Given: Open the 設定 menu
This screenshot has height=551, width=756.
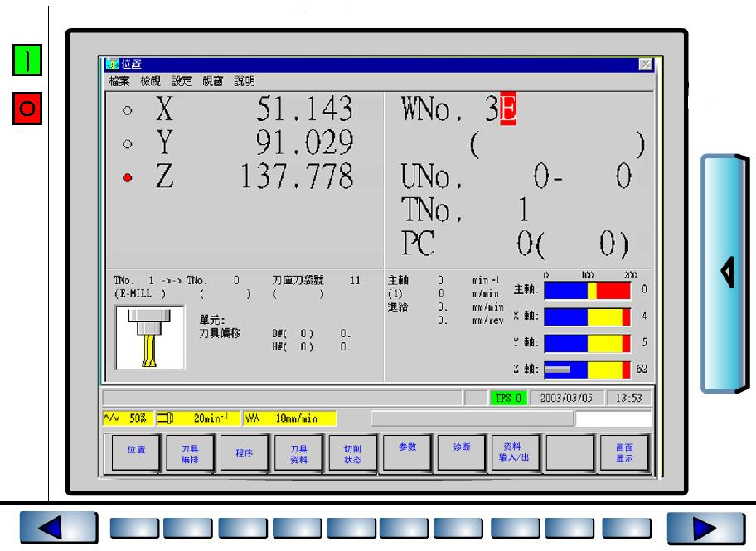Looking at the screenshot, I should [181, 81].
